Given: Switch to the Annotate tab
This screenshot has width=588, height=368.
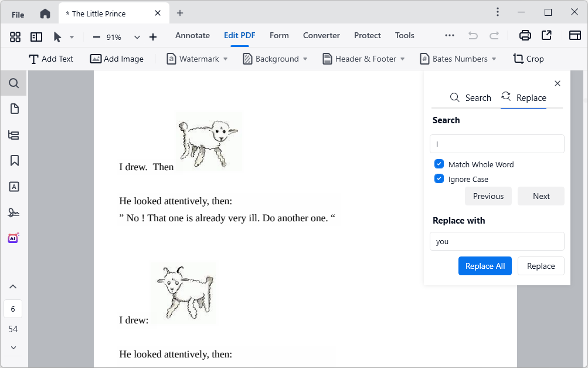Looking at the screenshot, I should tap(192, 35).
